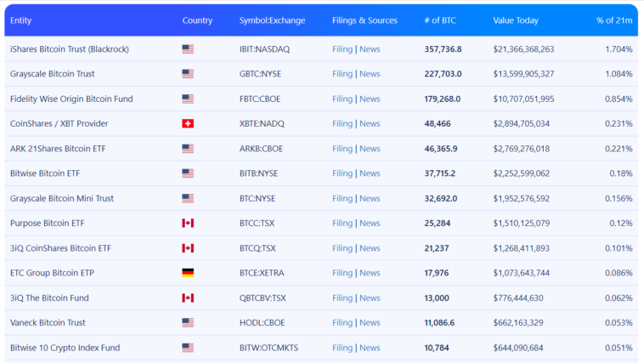644x363 pixels.
Task: Open News link for Vaneck Bitcoin Trust
Action: pyautogui.click(x=370, y=323)
